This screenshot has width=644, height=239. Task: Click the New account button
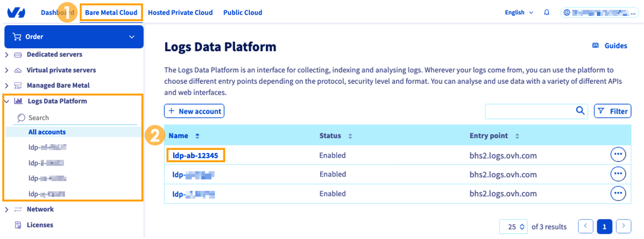(194, 111)
